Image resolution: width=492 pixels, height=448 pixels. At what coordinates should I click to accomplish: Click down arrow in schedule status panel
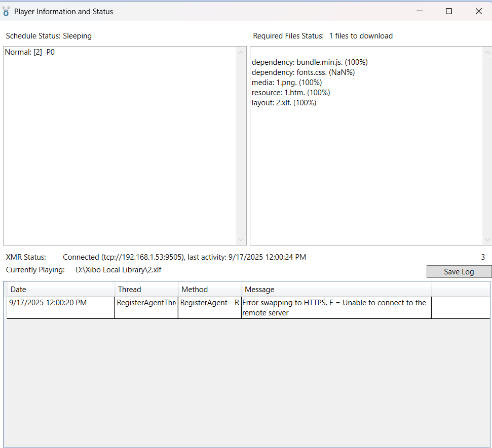pyautogui.click(x=241, y=239)
